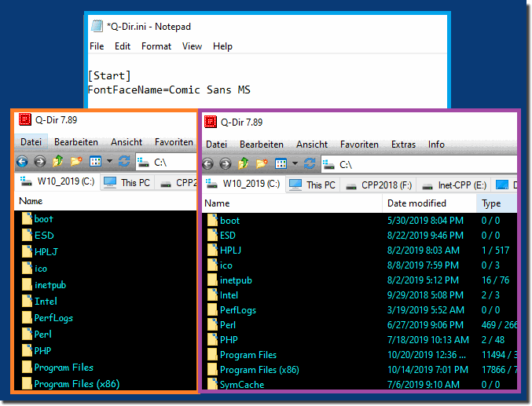Click Refresh icon in left Q-Dir window
532x406 pixels.
pyautogui.click(x=124, y=161)
